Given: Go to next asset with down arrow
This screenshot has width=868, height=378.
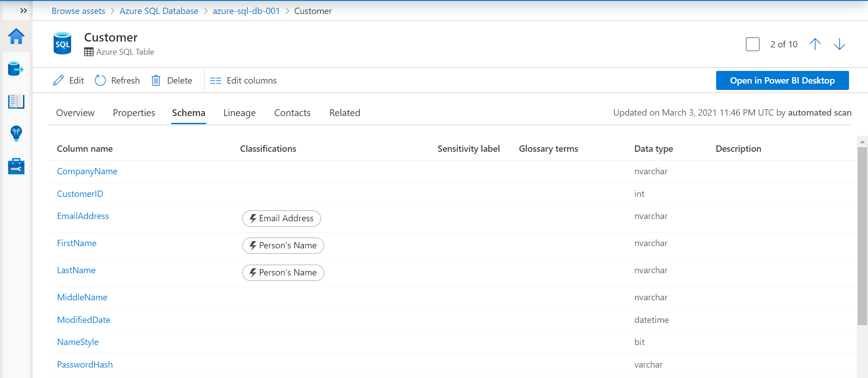Looking at the screenshot, I should click(x=840, y=44).
